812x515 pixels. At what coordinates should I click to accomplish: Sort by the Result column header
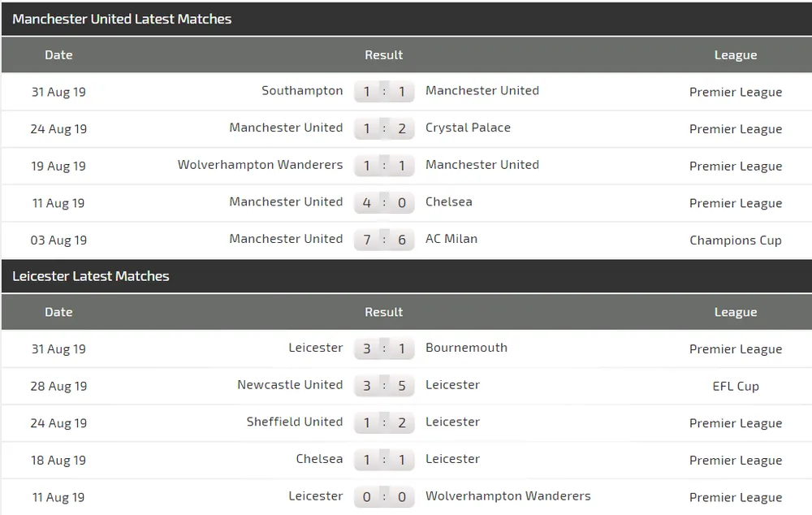point(383,54)
